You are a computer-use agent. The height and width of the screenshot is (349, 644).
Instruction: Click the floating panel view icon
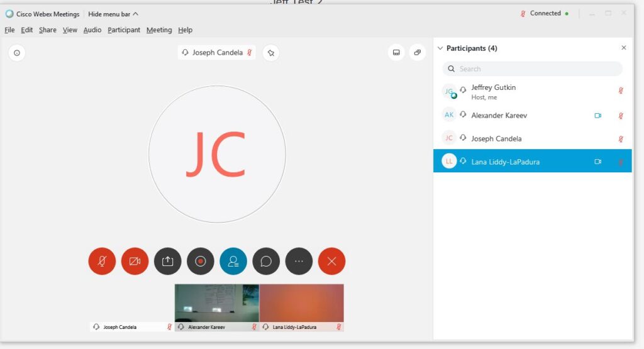(418, 53)
